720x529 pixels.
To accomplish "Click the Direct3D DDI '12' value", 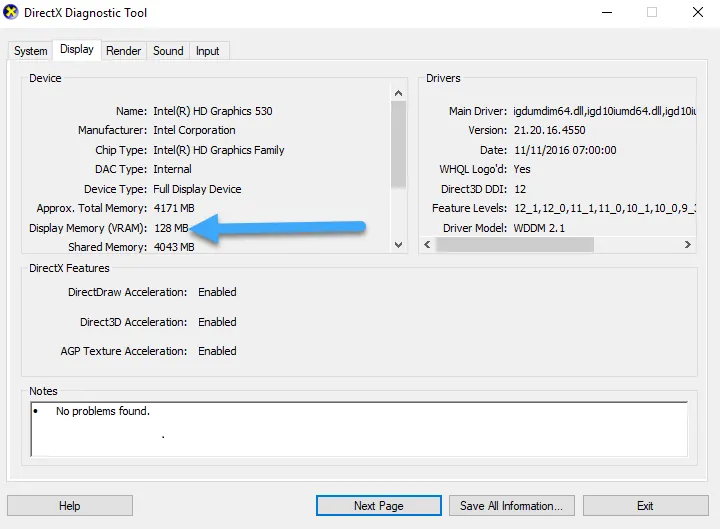I will 520,189.
